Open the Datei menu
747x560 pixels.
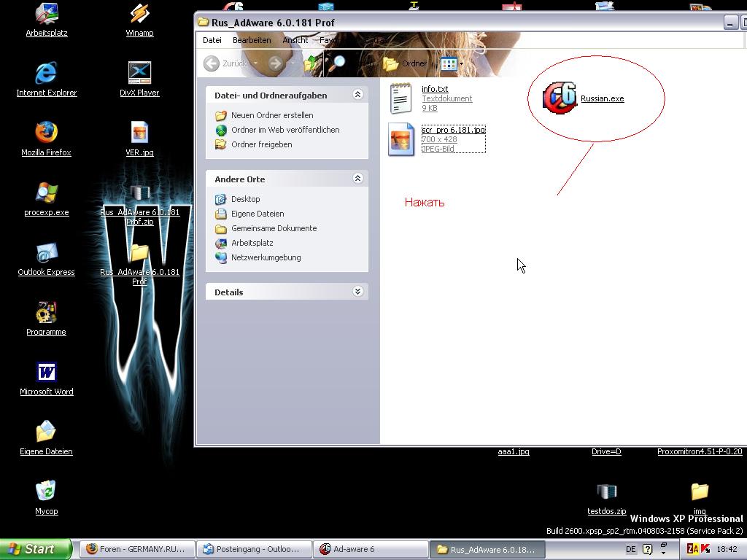212,41
